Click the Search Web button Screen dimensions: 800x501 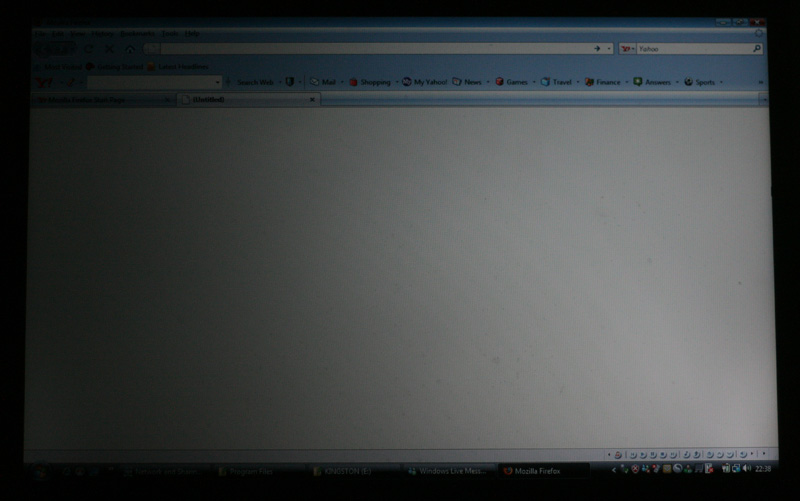tap(255, 82)
